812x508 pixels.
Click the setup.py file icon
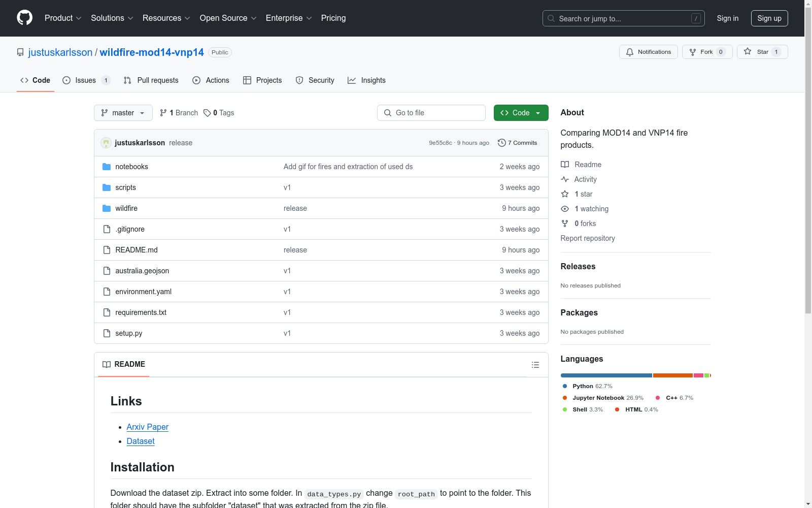[x=107, y=333]
